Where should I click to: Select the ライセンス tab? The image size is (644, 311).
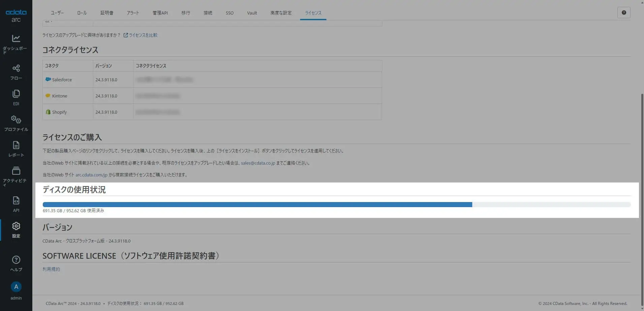tap(313, 13)
